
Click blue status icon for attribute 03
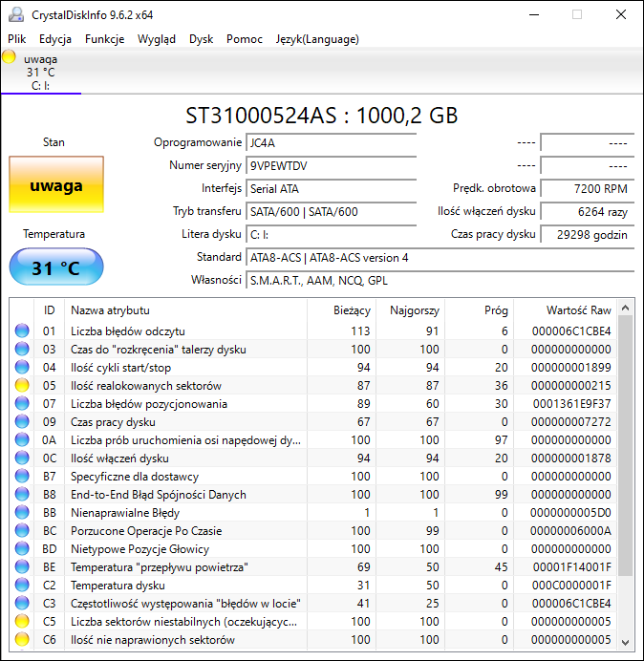point(22,349)
